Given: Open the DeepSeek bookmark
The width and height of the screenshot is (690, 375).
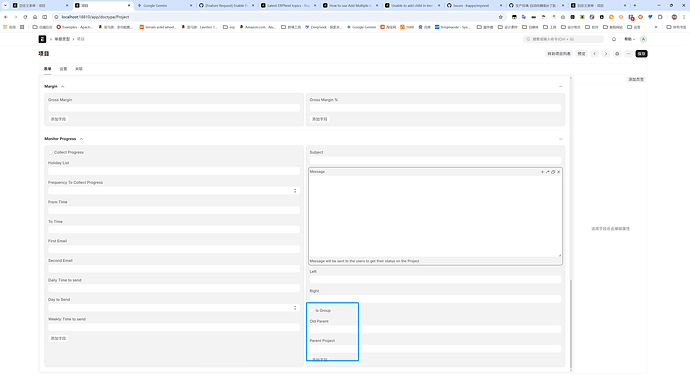Looking at the screenshot, I should coord(323,27).
